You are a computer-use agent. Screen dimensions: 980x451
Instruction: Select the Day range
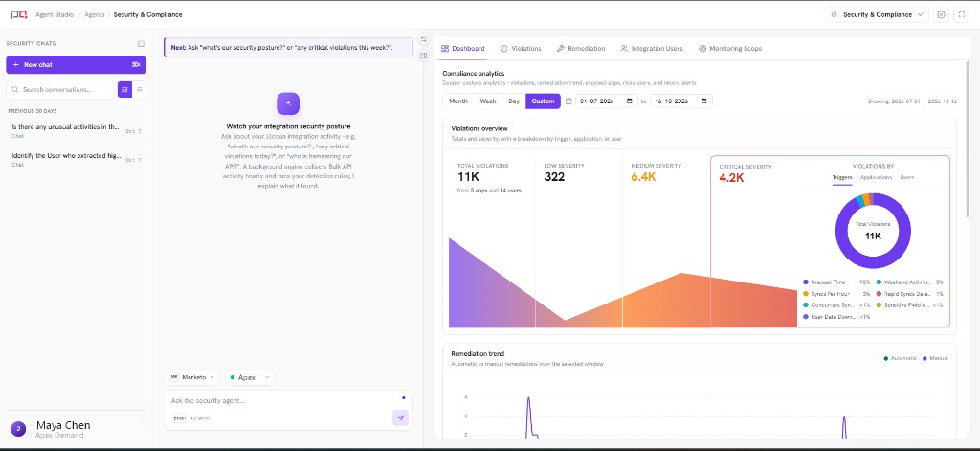tap(514, 101)
